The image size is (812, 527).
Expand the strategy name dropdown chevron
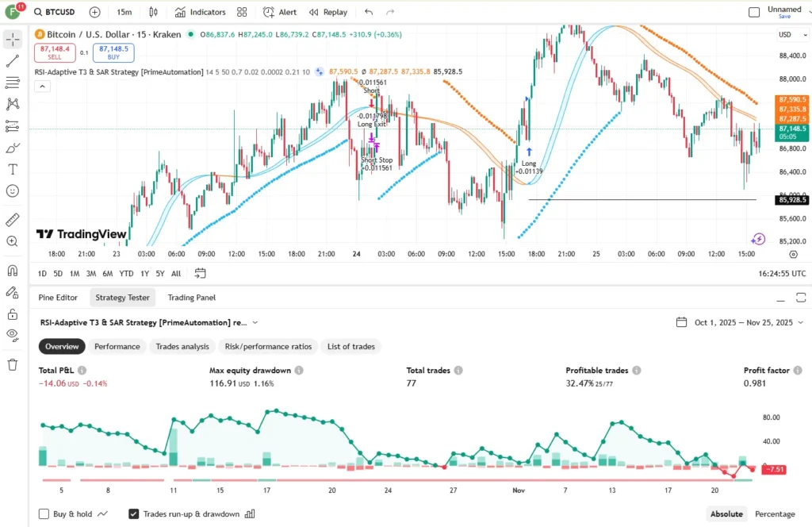pos(255,322)
